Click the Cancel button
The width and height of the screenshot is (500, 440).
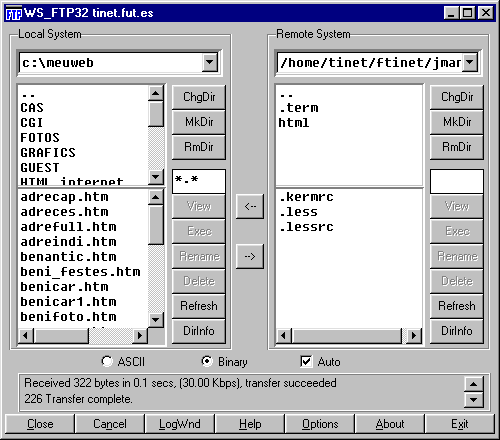coord(110,424)
